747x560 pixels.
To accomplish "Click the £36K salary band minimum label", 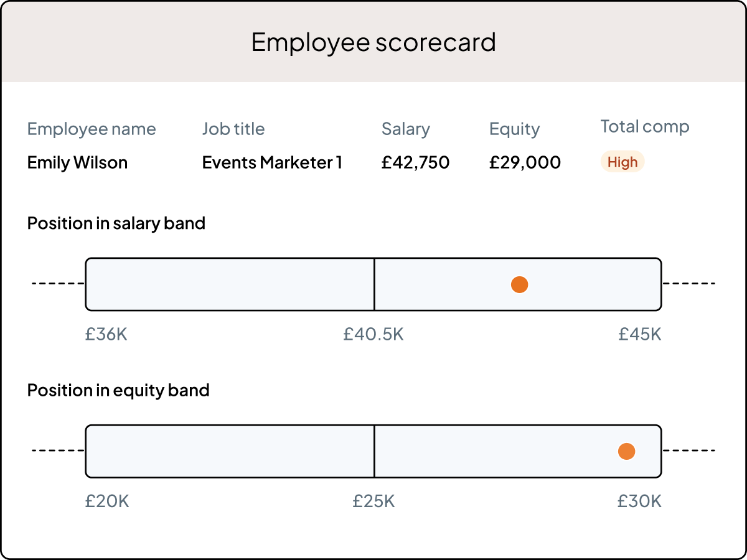I will [x=106, y=334].
